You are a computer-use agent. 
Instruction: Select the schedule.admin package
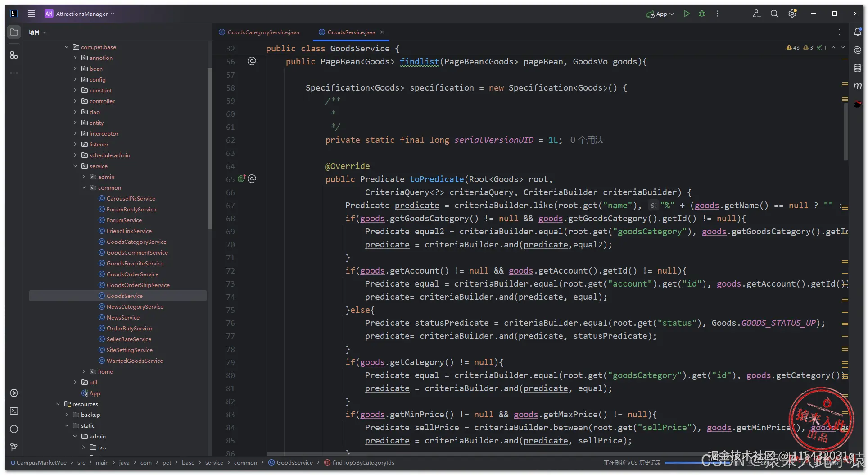pyautogui.click(x=105, y=155)
